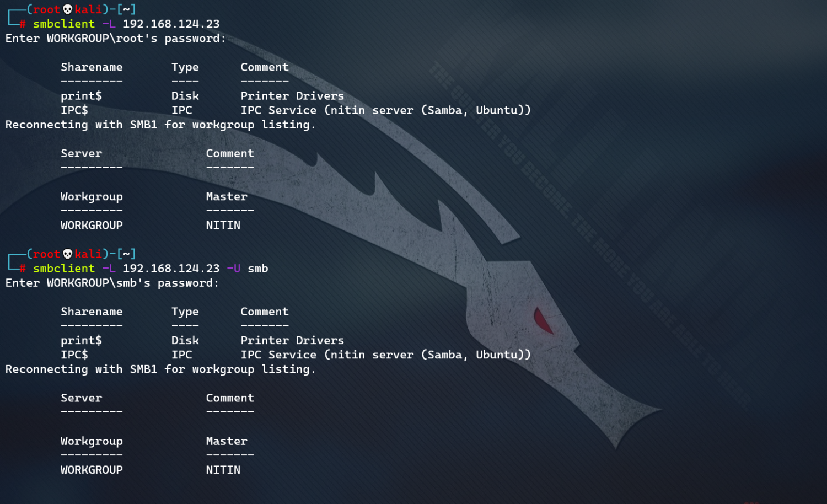Screen dimensions: 827x504
Task: Click 'Type' header under root's password prompt
Action: (185, 68)
